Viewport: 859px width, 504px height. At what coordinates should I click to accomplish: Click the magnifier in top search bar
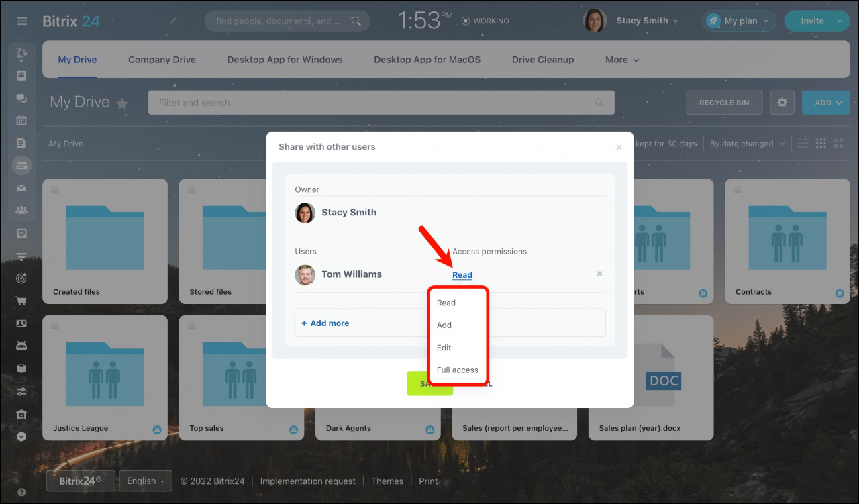[356, 21]
